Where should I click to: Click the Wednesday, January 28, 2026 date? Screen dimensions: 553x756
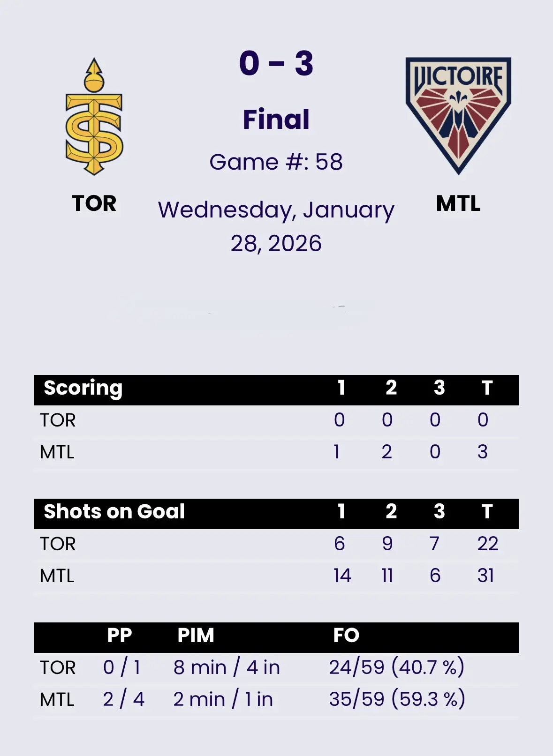(x=276, y=226)
